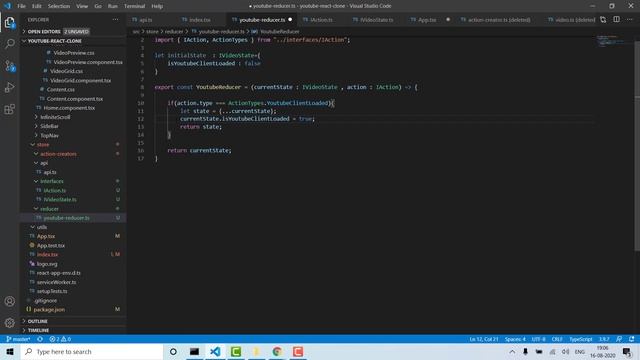Go to line via Ln 12, Col 21
This screenshot has width=640, height=360.
(484, 339)
